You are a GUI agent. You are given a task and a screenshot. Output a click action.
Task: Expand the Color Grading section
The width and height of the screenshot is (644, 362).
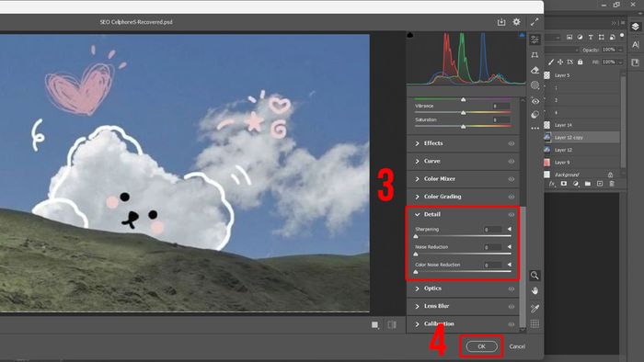tap(418, 197)
